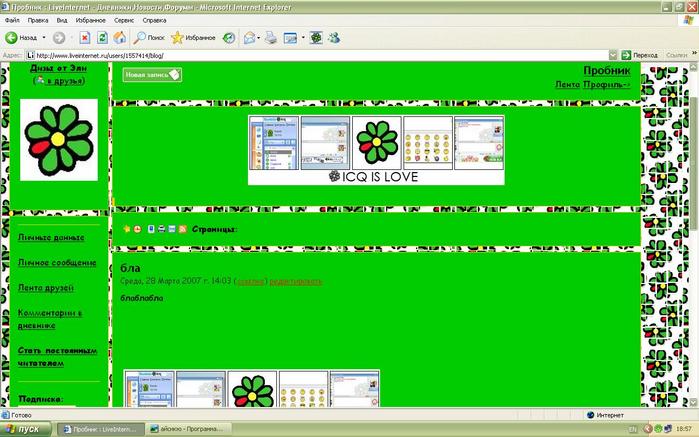Open the Файл menu
Screen dimensions: 699x437
(12, 21)
